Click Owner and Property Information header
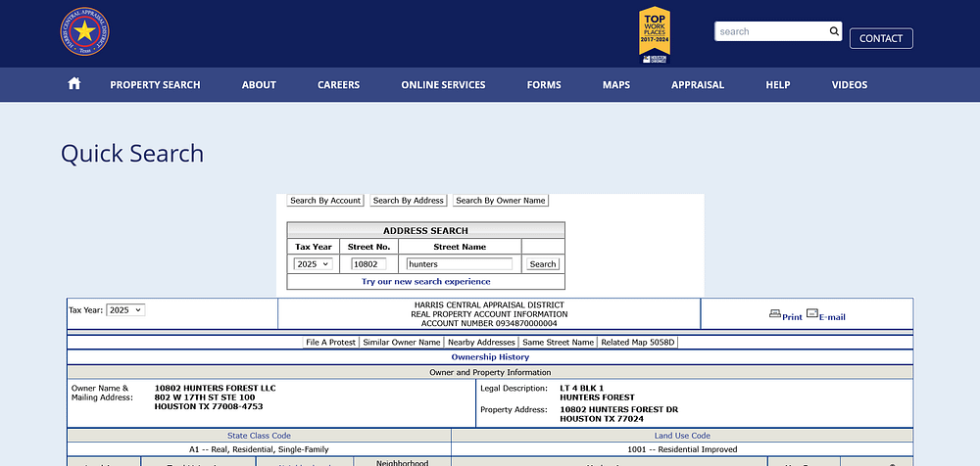Image resolution: width=980 pixels, height=466 pixels. click(x=490, y=372)
